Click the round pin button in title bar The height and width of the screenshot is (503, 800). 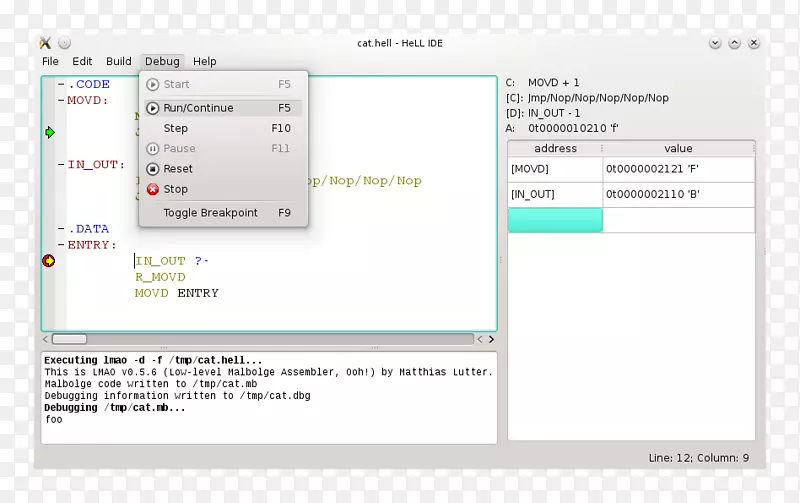64,42
